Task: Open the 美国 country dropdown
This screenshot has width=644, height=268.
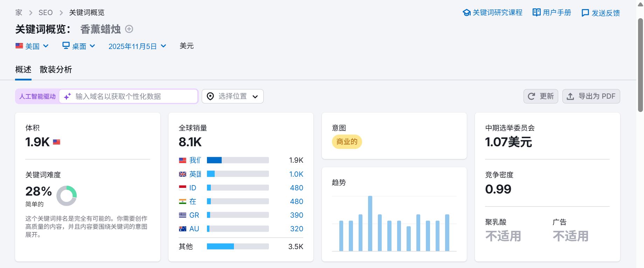Action: tap(32, 46)
